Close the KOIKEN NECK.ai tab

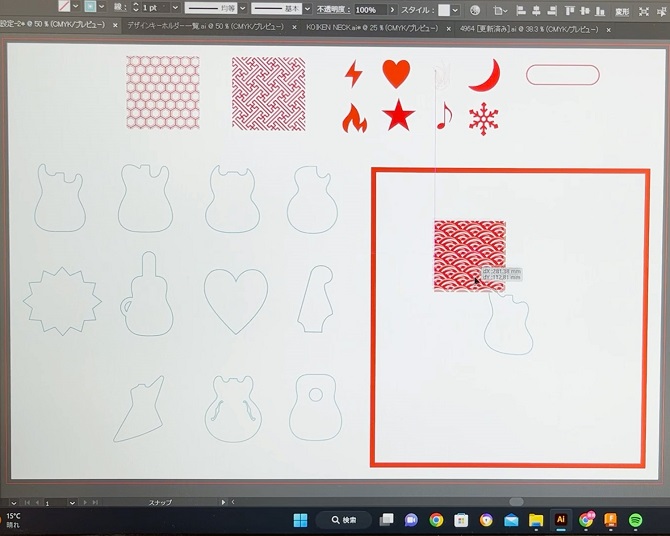(448, 29)
